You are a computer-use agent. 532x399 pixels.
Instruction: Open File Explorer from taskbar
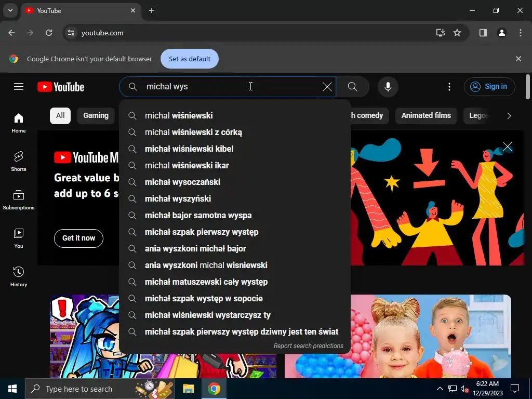(188, 389)
